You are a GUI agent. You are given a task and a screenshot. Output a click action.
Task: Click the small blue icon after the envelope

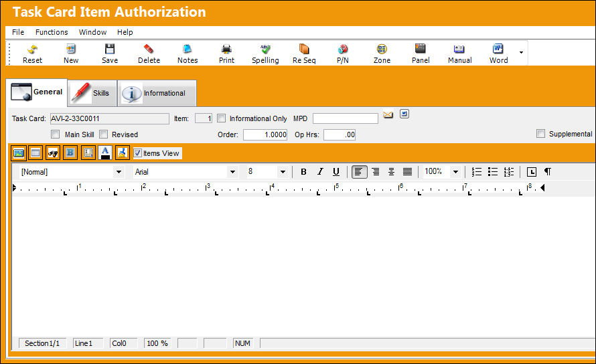click(x=404, y=114)
